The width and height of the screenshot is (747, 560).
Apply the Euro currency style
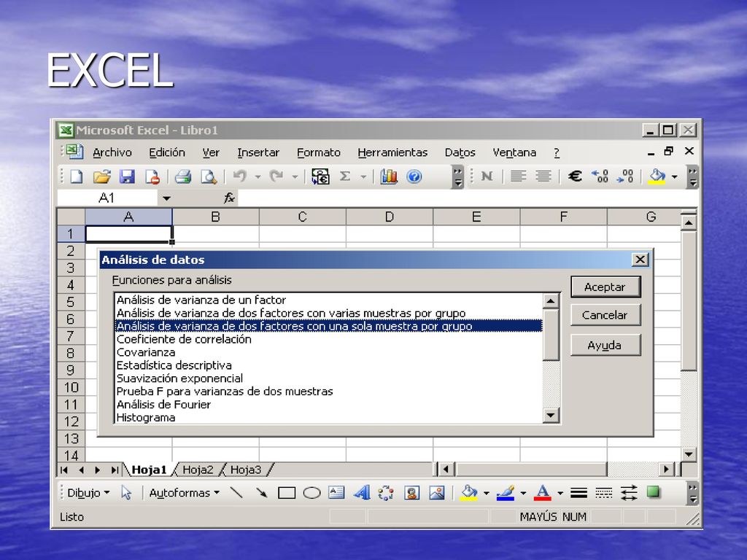coord(575,176)
